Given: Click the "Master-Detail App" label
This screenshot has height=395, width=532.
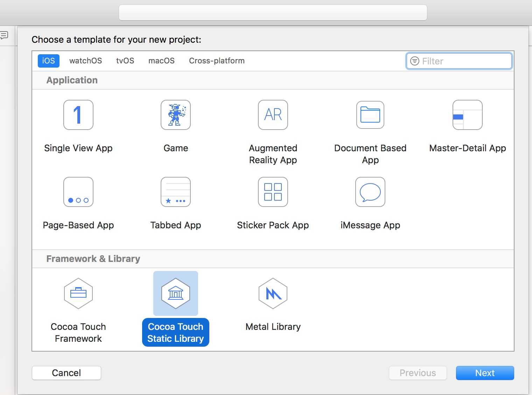Looking at the screenshot, I should pos(468,148).
